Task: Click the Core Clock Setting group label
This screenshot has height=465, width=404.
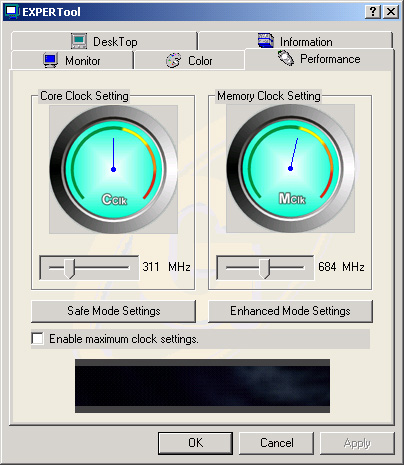Action: pyautogui.click(x=84, y=96)
